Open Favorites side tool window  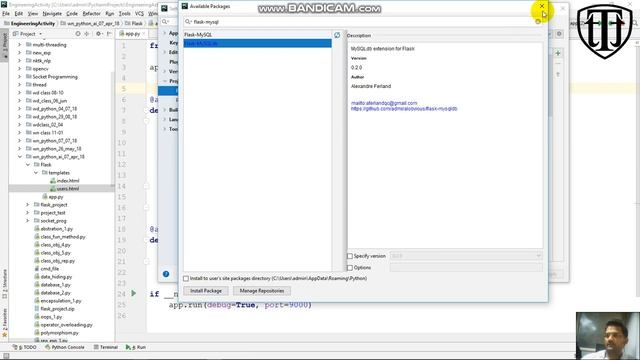[4, 322]
